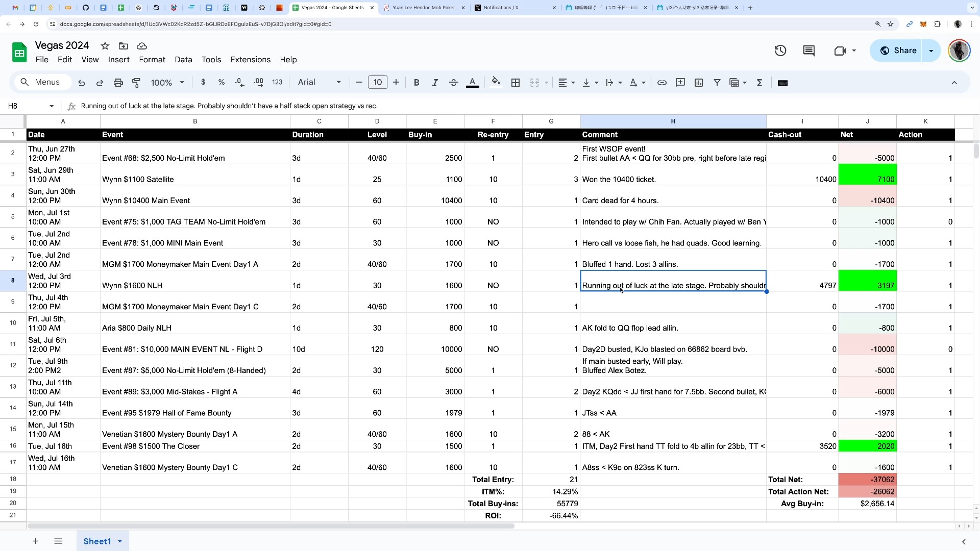Screen dimensions: 980x551
Task: Click the formula bar text
Action: pos(229,106)
